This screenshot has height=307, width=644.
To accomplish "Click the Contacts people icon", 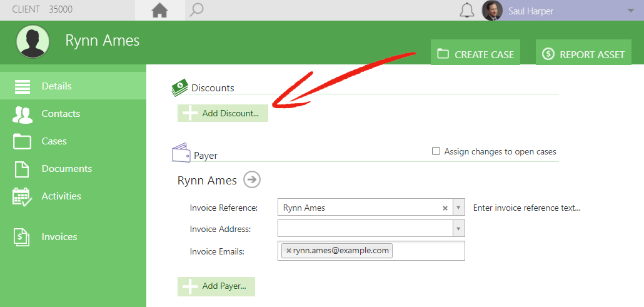I will [22, 115].
